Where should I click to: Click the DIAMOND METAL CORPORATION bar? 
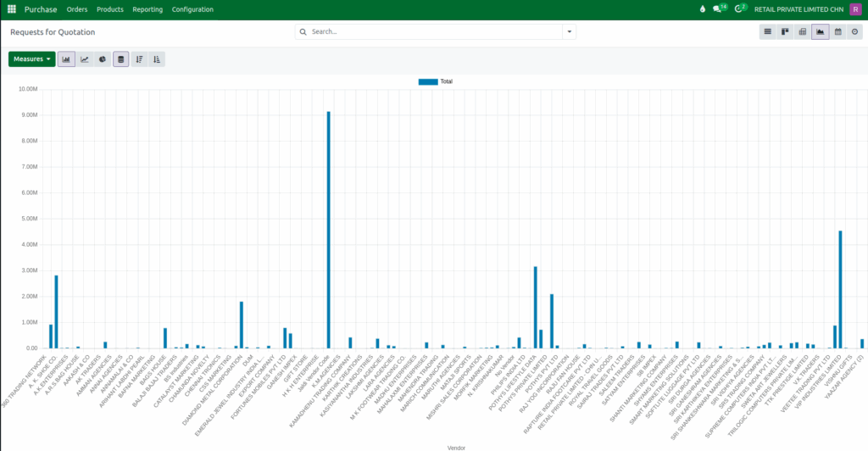pyautogui.click(x=242, y=325)
